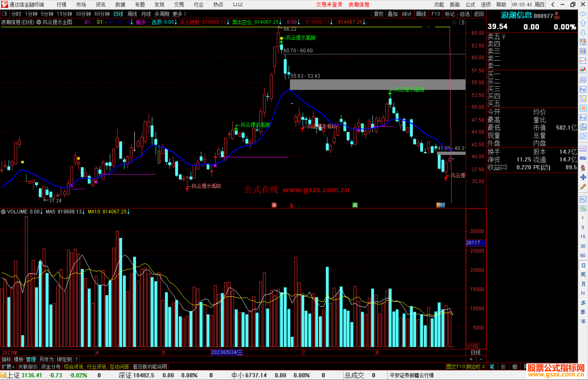Click the F10 icon in right sidebar
The width and height of the screenshot is (588, 380).
point(583,90)
